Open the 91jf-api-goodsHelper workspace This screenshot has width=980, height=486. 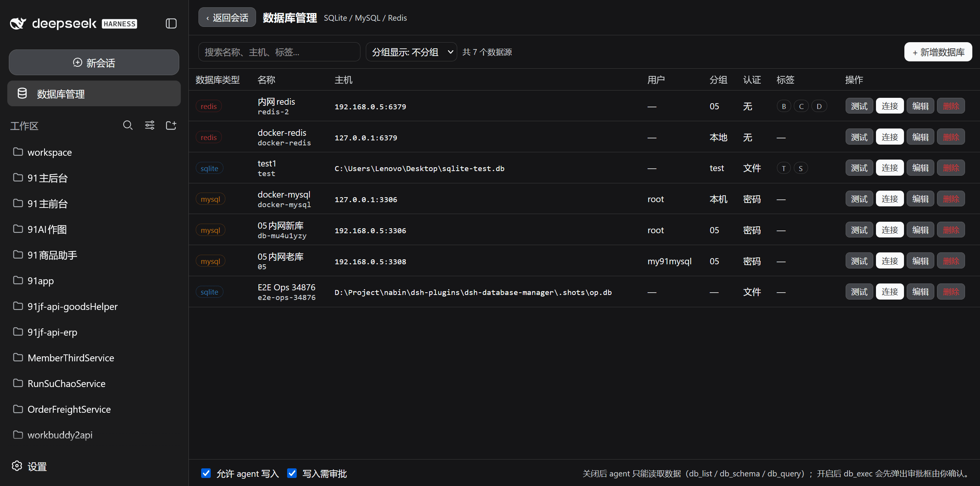94,306
